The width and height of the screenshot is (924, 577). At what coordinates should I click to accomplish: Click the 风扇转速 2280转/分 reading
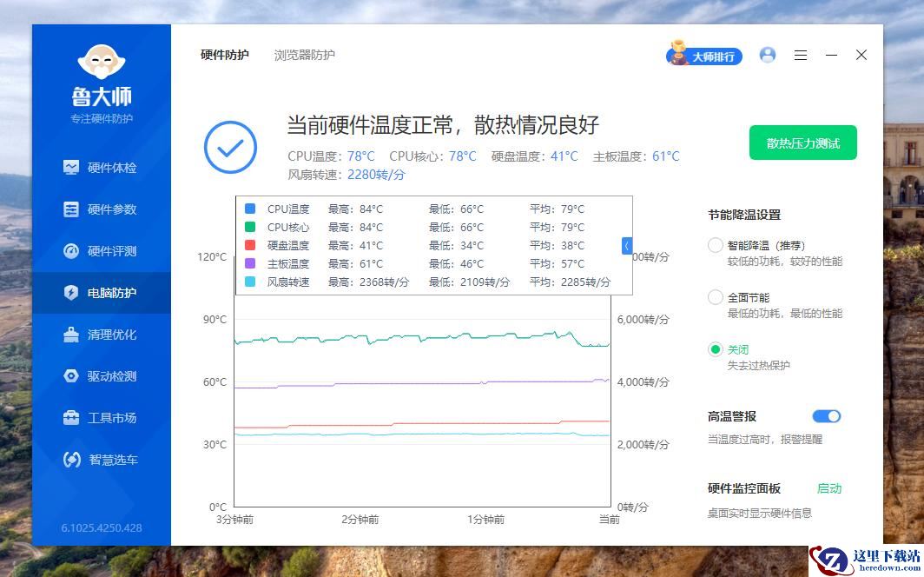pyautogui.click(x=376, y=175)
